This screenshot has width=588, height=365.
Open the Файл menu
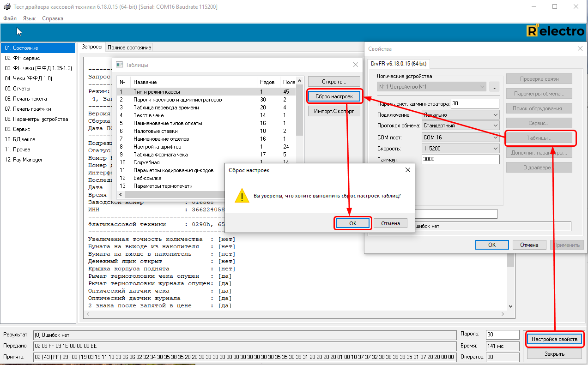click(x=10, y=18)
